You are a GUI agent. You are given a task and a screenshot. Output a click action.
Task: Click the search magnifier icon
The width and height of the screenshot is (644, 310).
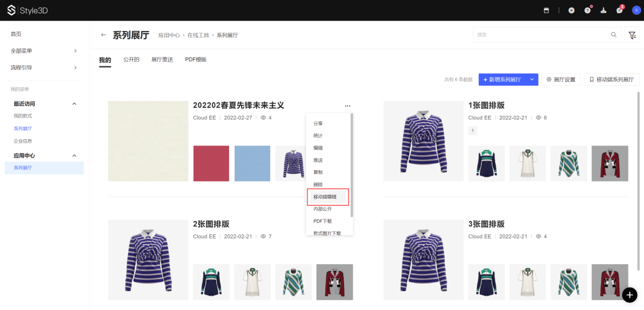click(614, 35)
